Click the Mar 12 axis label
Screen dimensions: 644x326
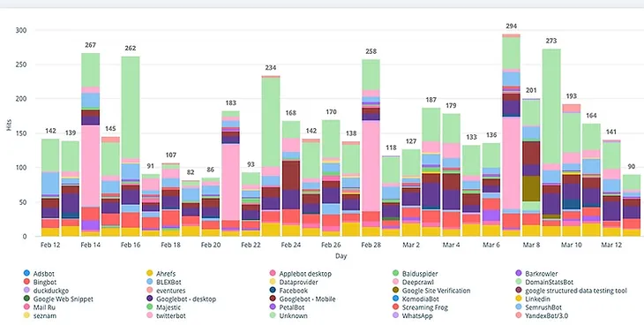[612, 245]
